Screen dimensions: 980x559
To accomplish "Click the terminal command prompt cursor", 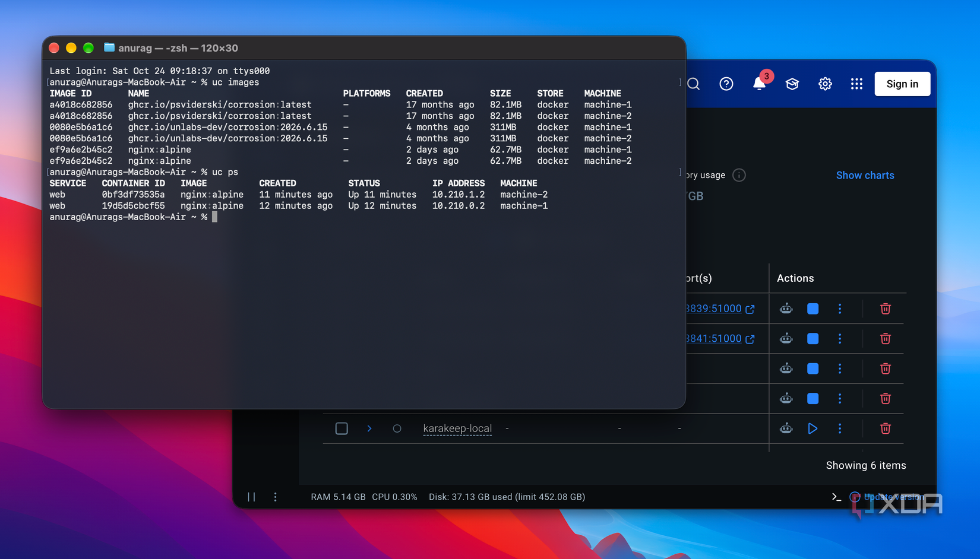I will tap(214, 217).
